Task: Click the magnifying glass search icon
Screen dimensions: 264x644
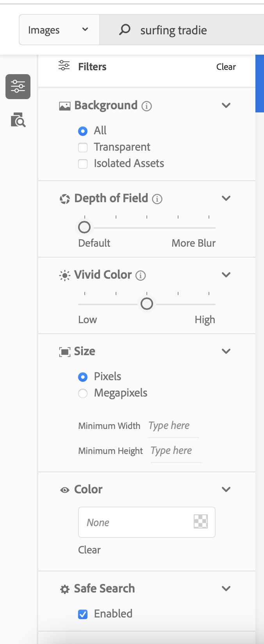Action: (x=124, y=30)
